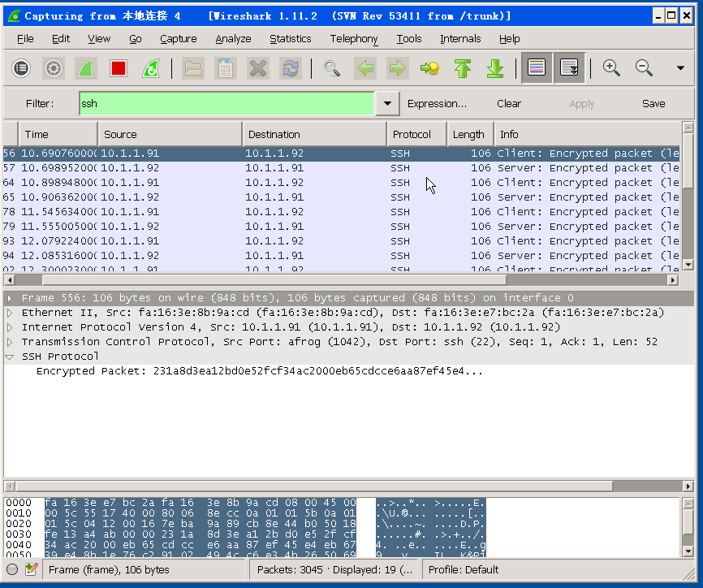Open the capture interfaces list icon

[21, 68]
